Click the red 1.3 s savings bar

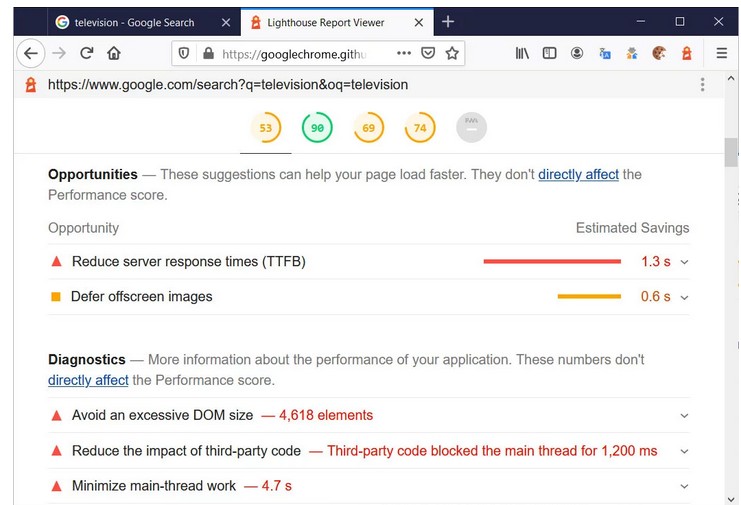pyautogui.click(x=552, y=261)
